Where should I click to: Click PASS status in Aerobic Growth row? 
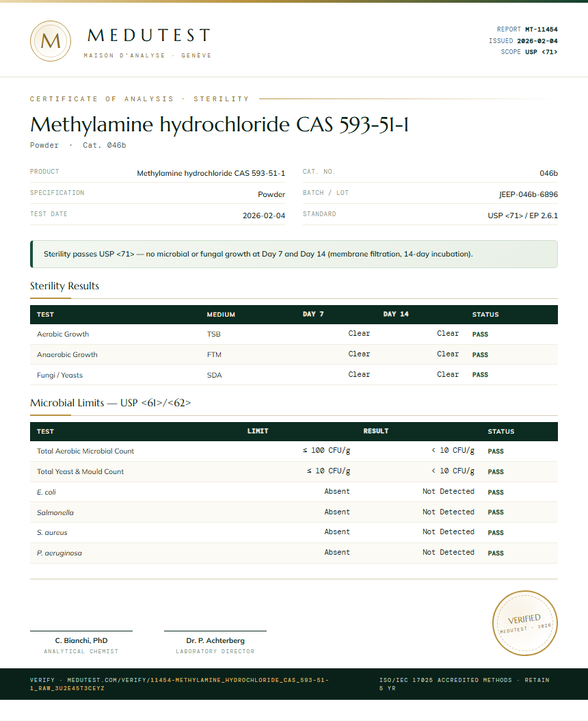click(480, 335)
